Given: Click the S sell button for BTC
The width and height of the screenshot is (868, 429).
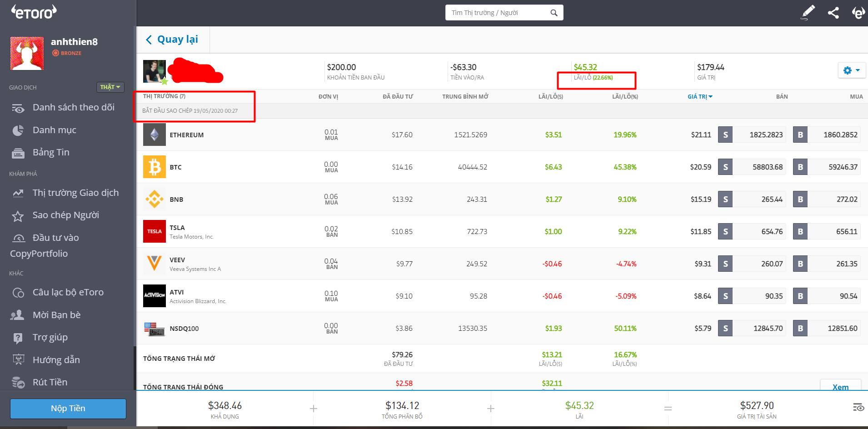Looking at the screenshot, I should click(x=725, y=167).
